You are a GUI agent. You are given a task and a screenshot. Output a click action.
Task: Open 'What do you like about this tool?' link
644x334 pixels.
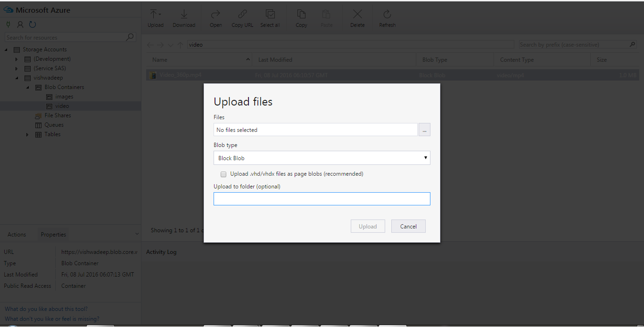coord(46,309)
